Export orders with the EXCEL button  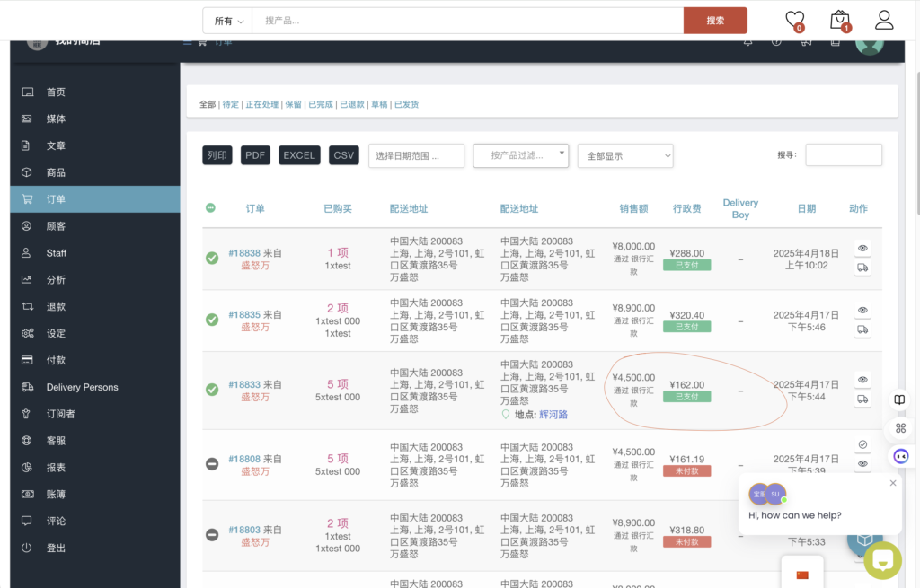pyautogui.click(x=299, y=155)
